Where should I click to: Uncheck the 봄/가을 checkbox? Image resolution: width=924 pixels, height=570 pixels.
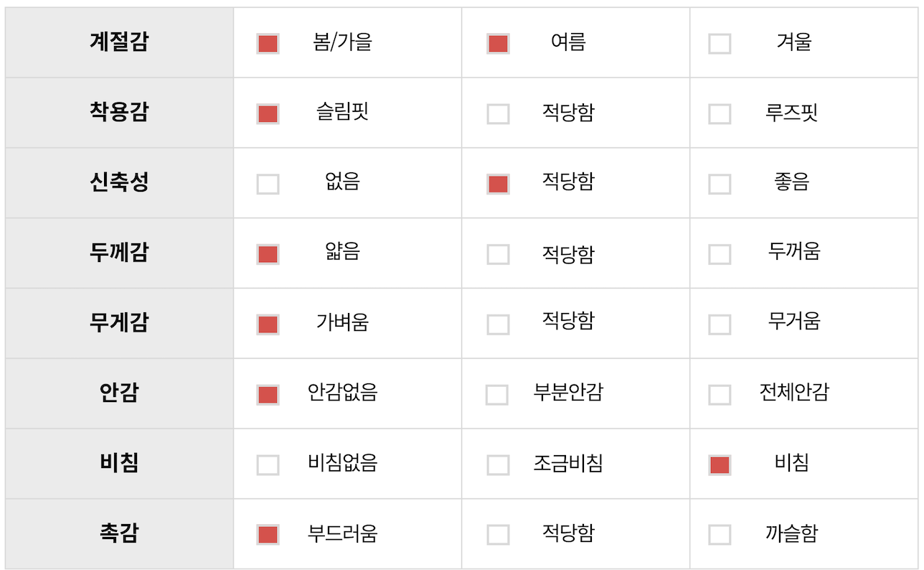coord(268,44)
